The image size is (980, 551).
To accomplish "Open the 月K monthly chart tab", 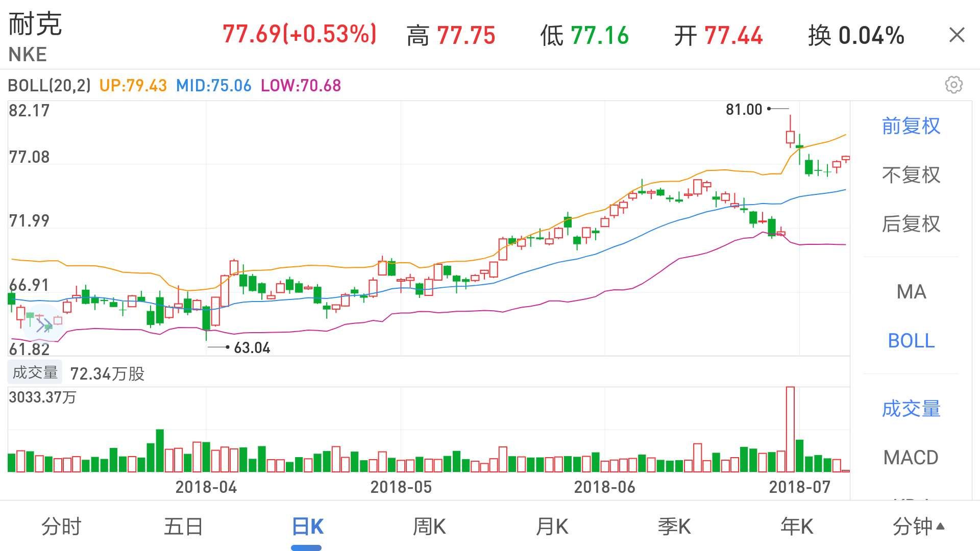I will (x=552, y=526).
